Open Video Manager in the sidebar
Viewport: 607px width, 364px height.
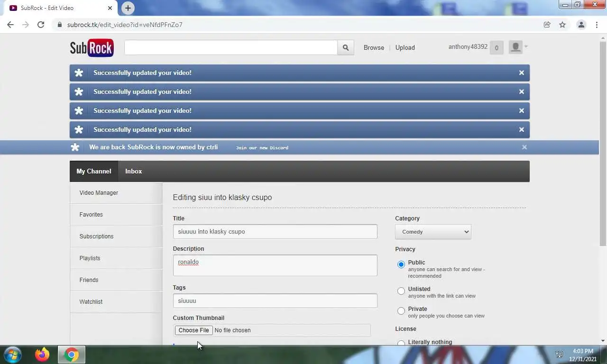(x=116, y=193)
